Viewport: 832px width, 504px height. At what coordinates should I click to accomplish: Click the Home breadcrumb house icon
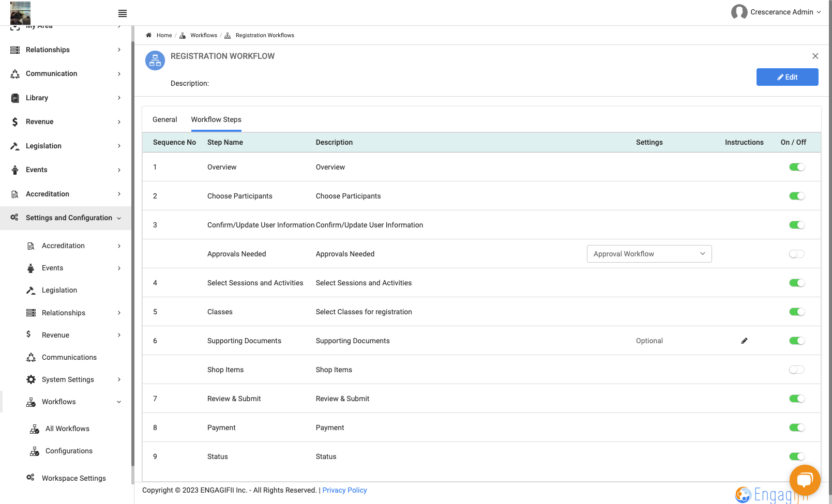tap(148, 35)
